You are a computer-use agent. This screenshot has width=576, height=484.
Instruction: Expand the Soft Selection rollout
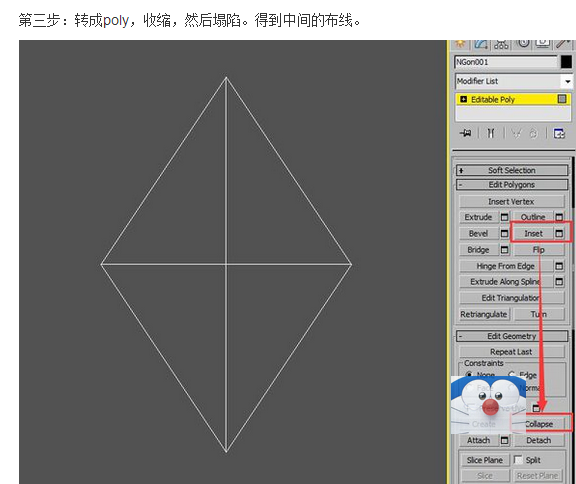(511, 170)
